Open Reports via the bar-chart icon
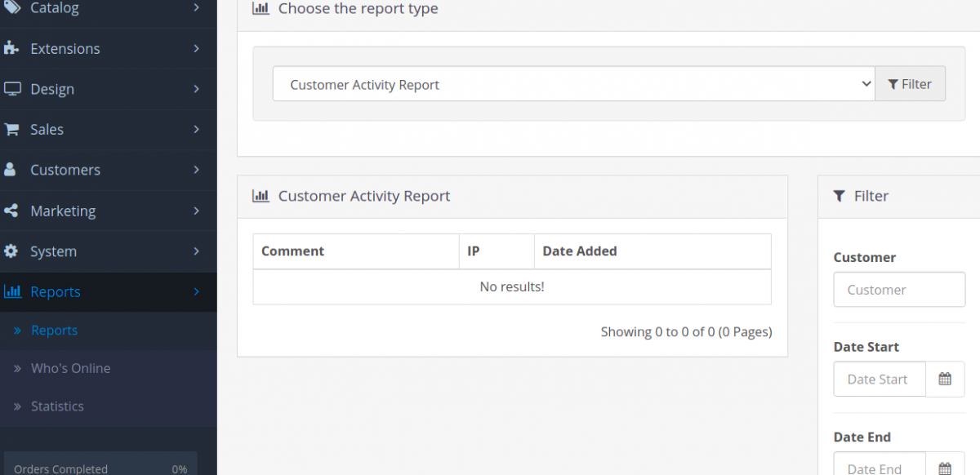This screenshot has height=475, width=980. point(13,291)
